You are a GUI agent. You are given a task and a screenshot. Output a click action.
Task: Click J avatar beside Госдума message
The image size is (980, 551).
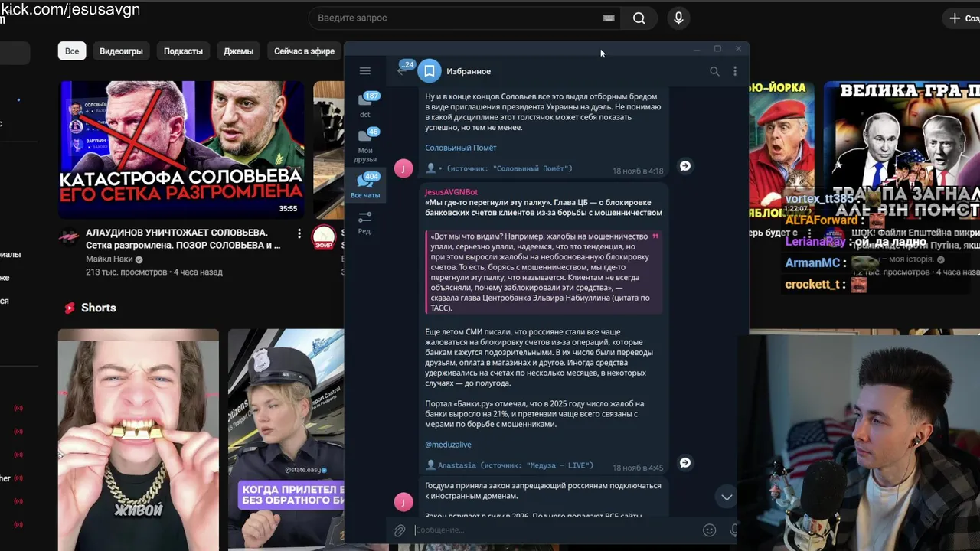coord(403,502)
